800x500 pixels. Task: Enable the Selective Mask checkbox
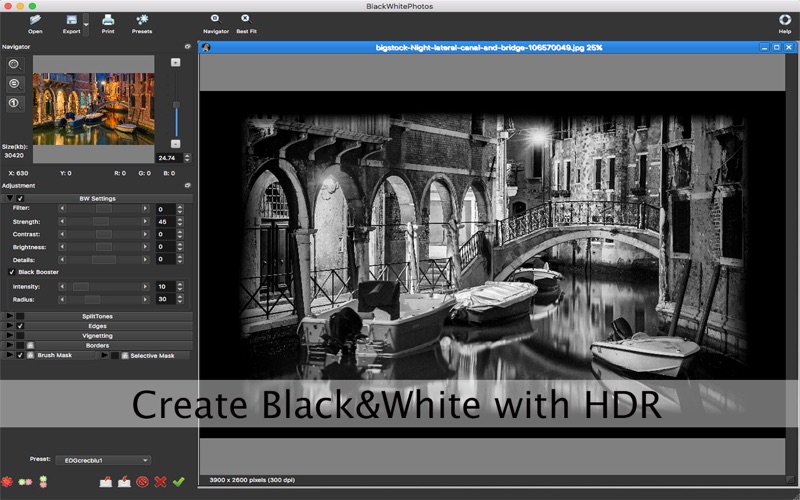115,356
